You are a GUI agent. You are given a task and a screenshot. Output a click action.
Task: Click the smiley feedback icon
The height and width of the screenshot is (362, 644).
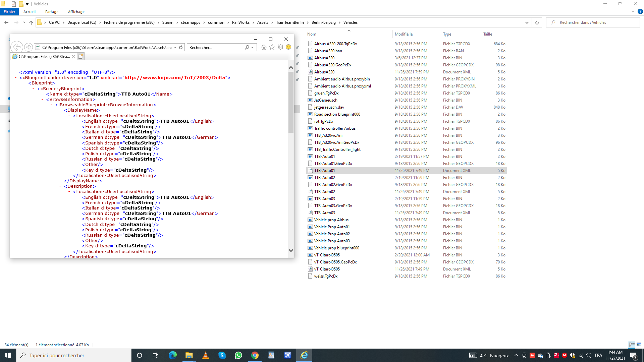tap(288, 47)
